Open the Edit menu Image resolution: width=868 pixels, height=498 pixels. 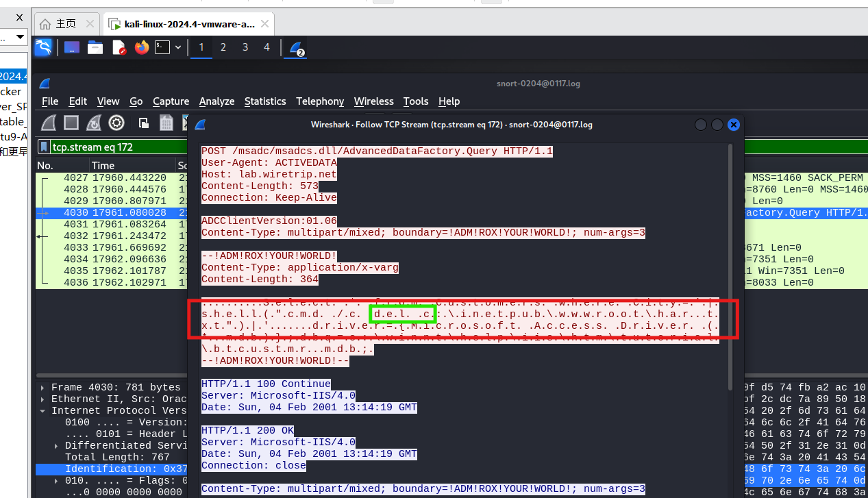(x=78, y=101)
